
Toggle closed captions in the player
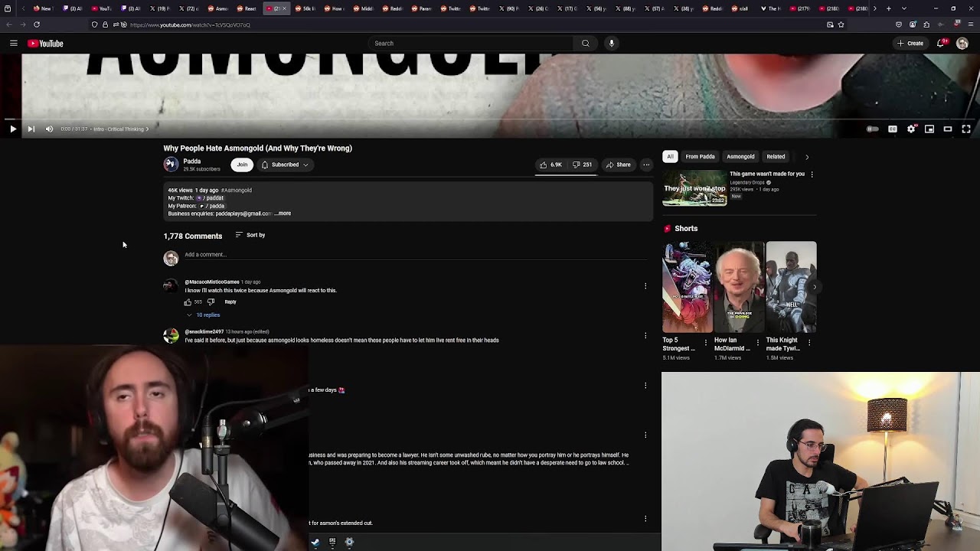click(893, 129)
